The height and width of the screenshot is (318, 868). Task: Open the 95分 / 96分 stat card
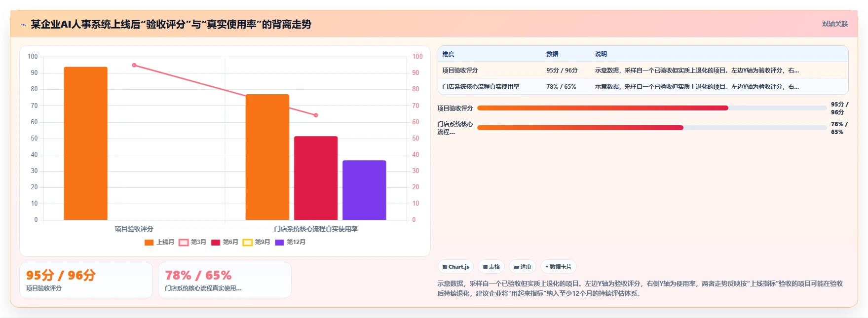pyautogui.click(x=86, y=280)
